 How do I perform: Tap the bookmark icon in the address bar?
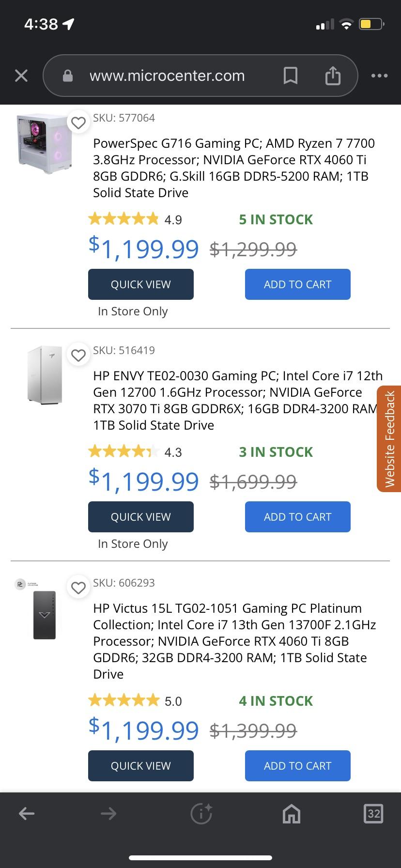(x=290, y=76)
